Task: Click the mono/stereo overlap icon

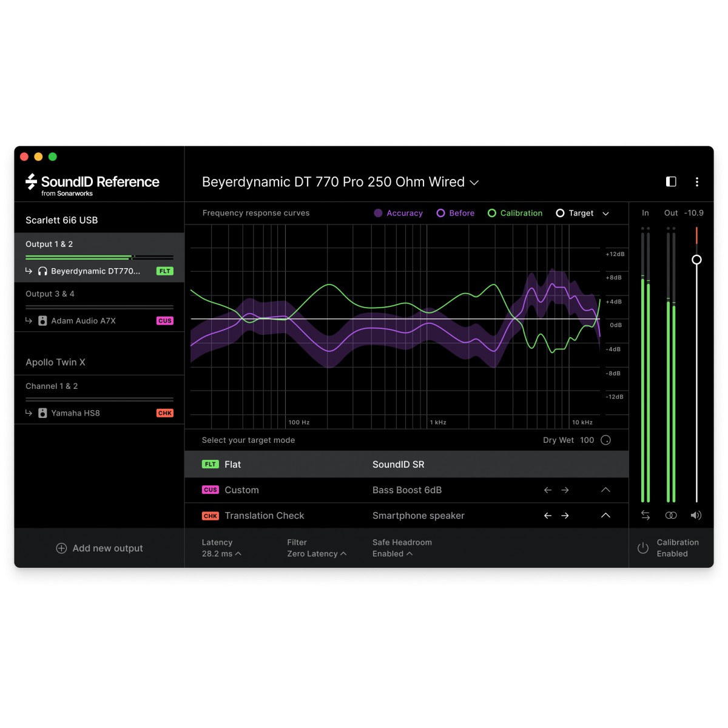Action: point(671,515)
